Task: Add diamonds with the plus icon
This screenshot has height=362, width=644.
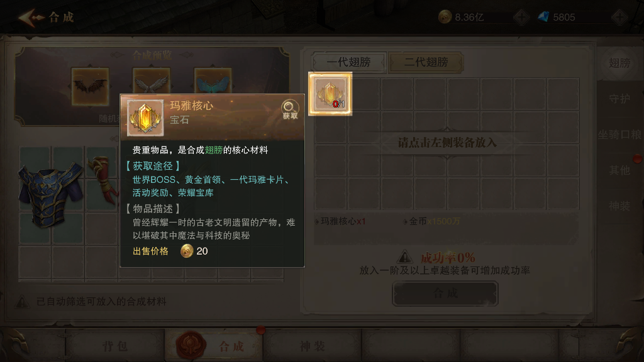Action: click(619, 17)
